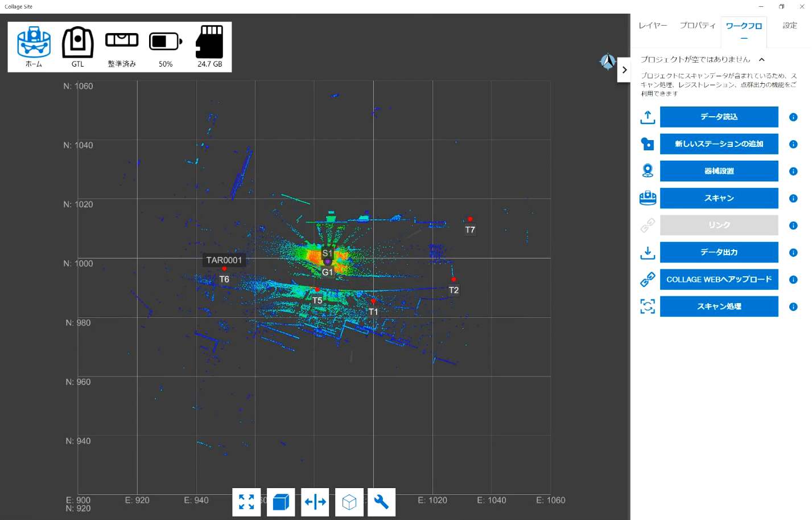Select the wireframe box view icon
The width and height of the screenshot is (812, 520).
pos(349,502)
